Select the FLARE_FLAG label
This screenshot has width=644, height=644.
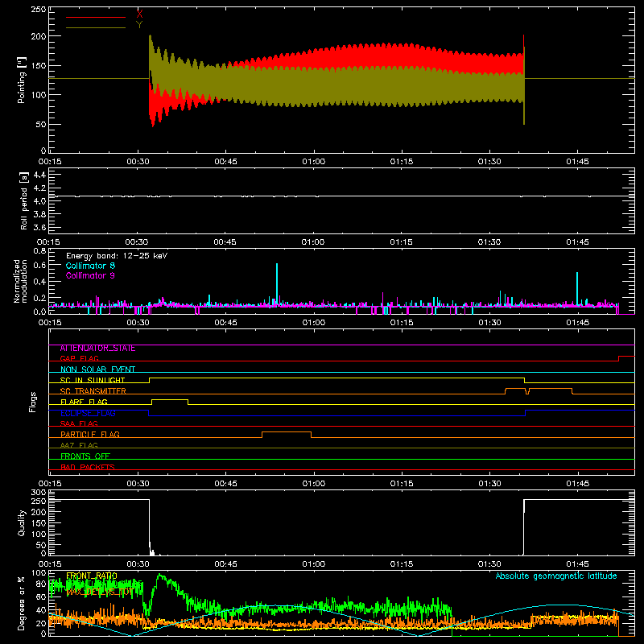[84, 402]
